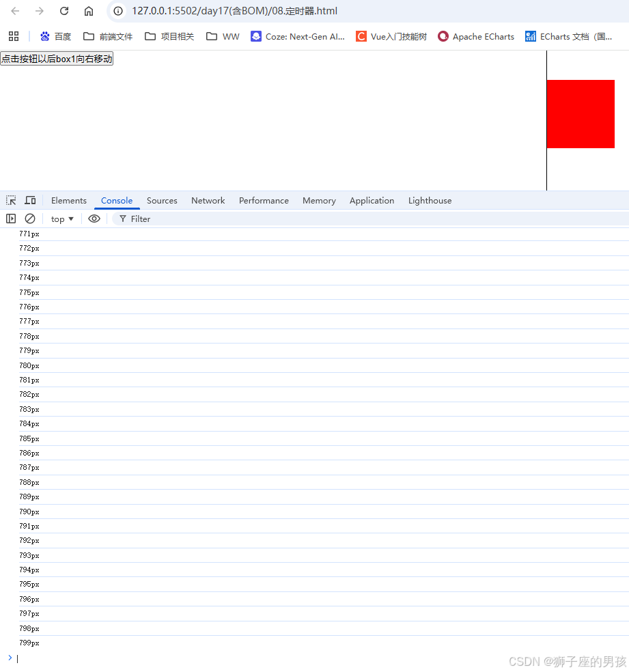Open the apps grid icon in bookmarks bar
The image size is (629, 672).
point(14,36)
